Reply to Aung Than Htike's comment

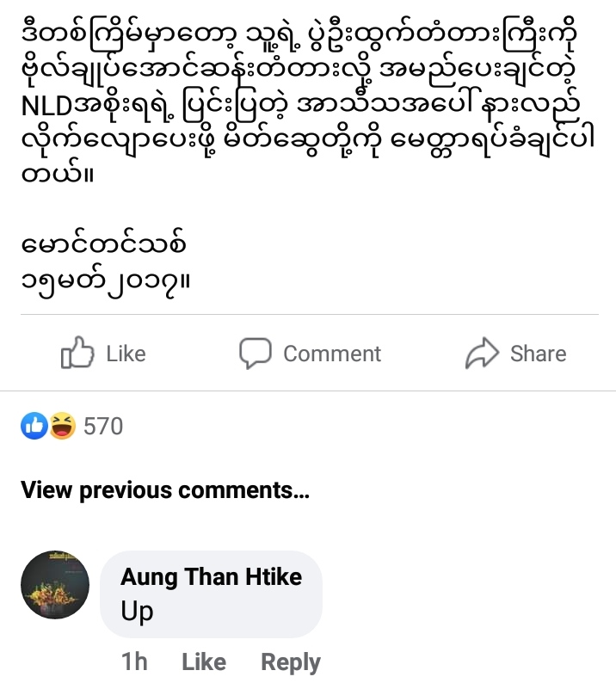click(291, 661)
